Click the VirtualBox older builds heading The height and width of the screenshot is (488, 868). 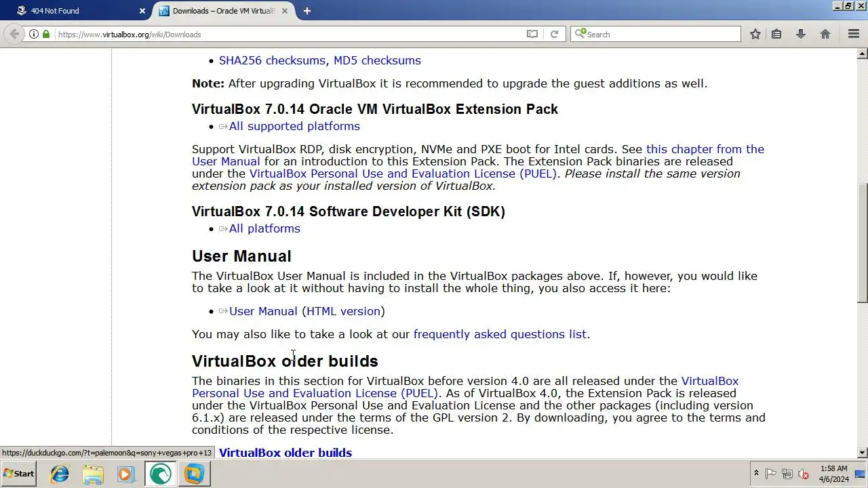pyautogui.click(x=285, y=361)
